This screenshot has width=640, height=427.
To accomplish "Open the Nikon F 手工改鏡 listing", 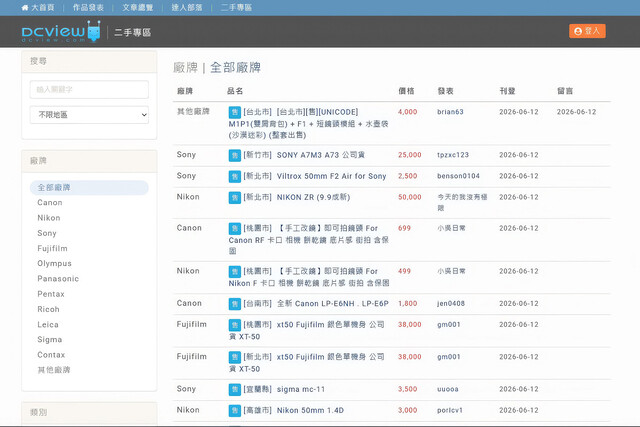I will coord(308,277).
